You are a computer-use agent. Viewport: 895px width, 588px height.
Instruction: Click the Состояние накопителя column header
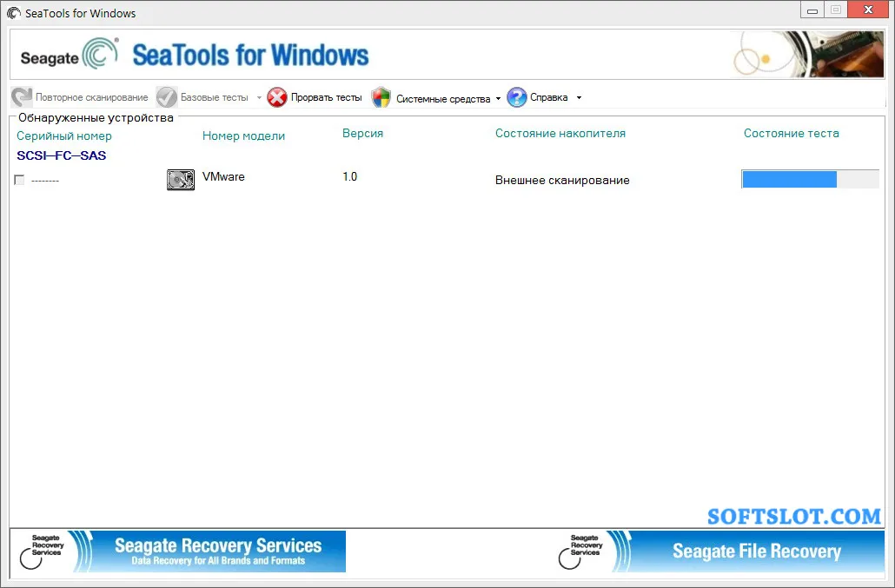[560, 133]
